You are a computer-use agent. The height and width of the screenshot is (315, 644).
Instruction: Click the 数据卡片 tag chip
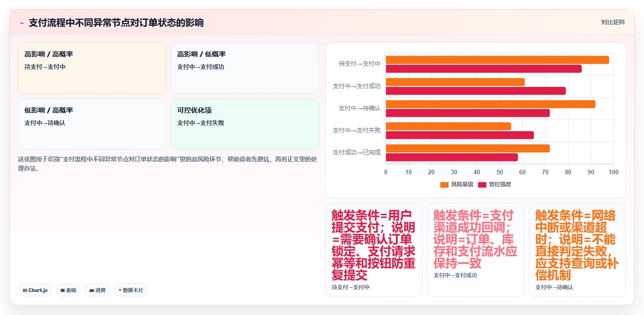131,290
